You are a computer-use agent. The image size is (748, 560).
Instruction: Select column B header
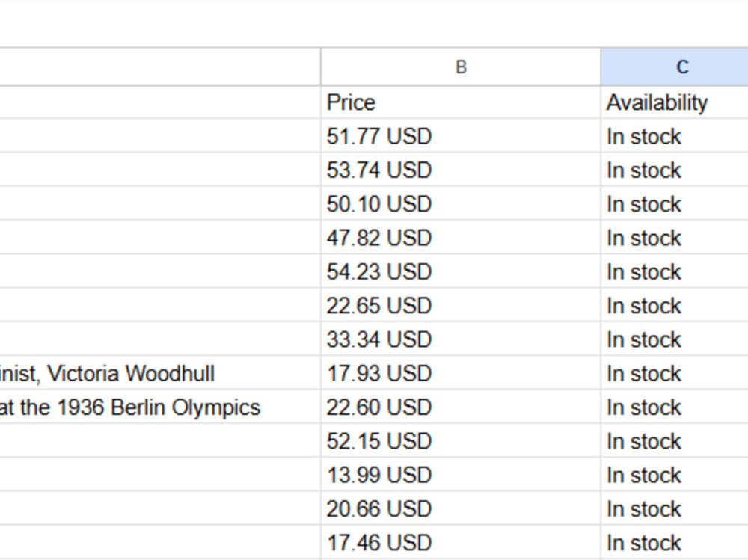461,67
